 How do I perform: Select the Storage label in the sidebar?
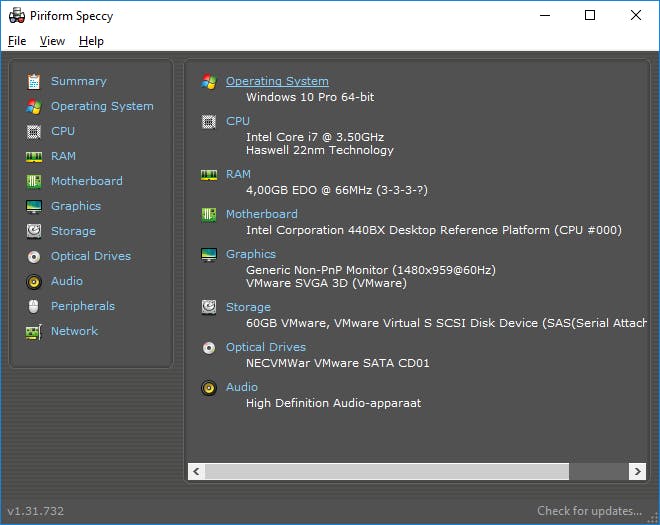tap(73, 231)
